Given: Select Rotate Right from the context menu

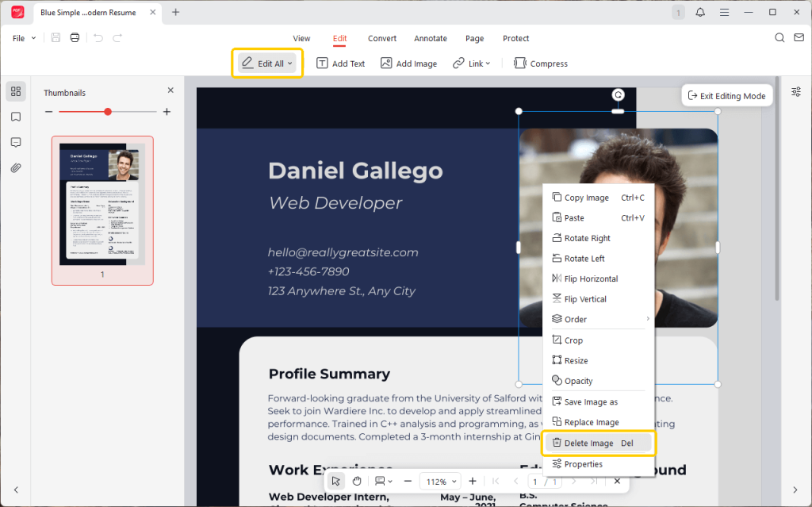Looking at the screenshot, I should (x=587, y=237).
